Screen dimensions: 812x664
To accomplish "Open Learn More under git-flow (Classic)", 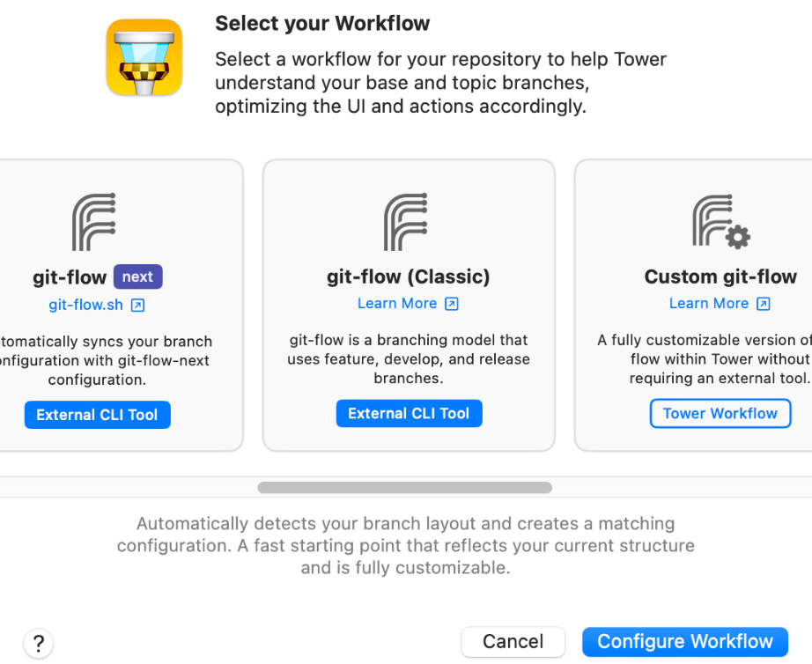I will pos(398,304).
